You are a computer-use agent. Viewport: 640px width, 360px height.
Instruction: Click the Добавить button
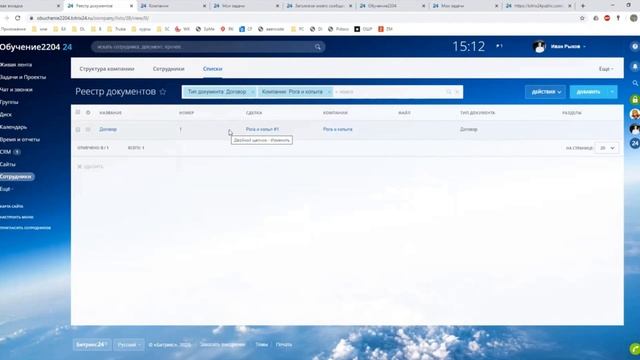pyautogui.click(x=588, y=92)
